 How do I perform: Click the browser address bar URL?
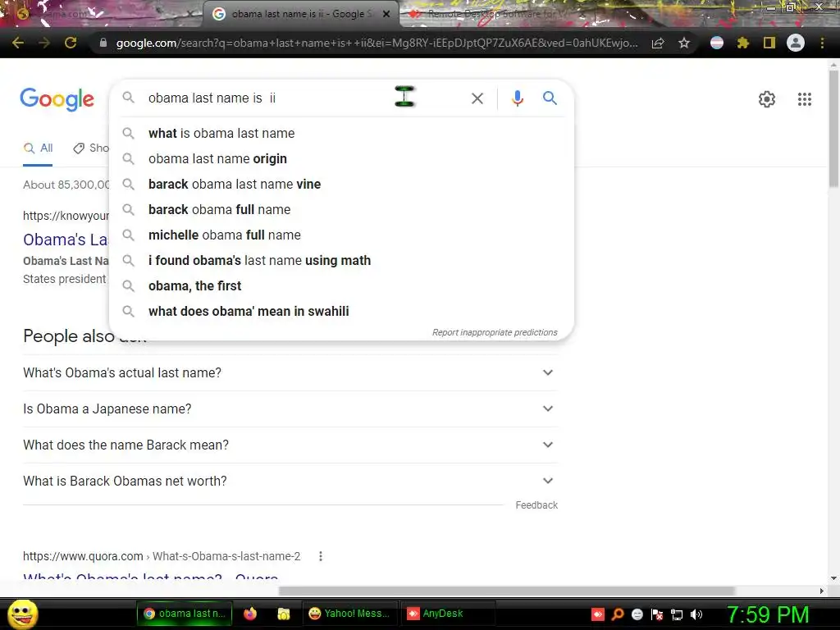(x=377, y=43)
